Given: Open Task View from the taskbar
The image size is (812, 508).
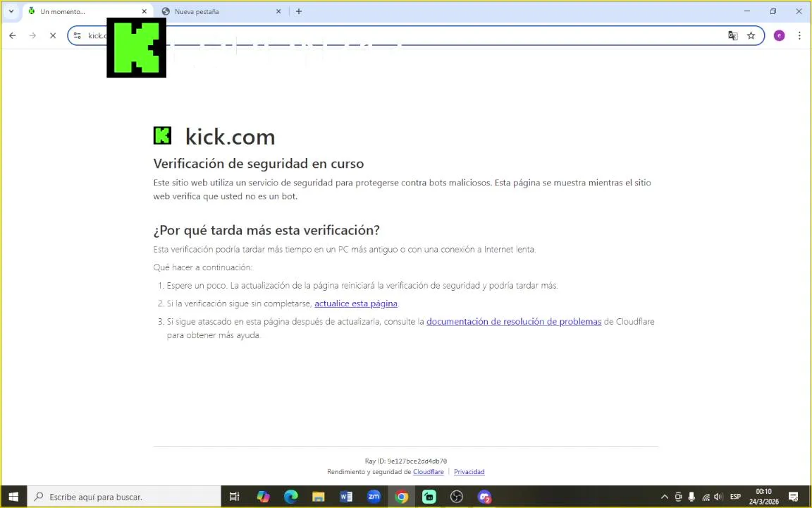Looking at the screenshot, I should [234, 497].
